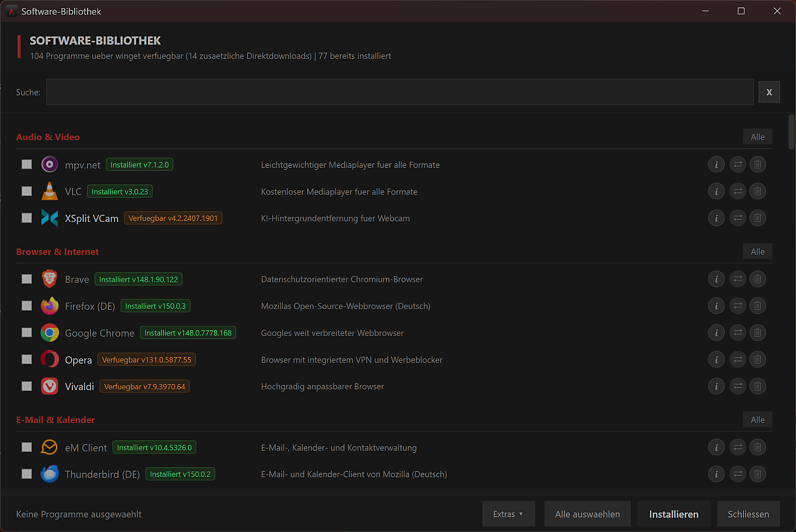This screenshot has height=532, width=796.
Task: Click the Verfuegbar v7.9.3970.64 badge
Action: [145, 386]
